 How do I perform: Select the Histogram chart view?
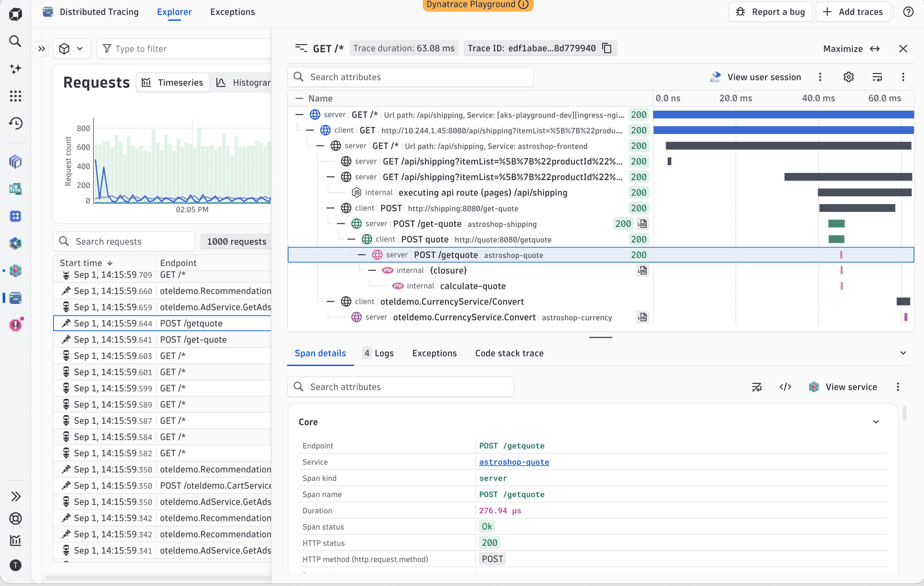(x=243, y=82)
